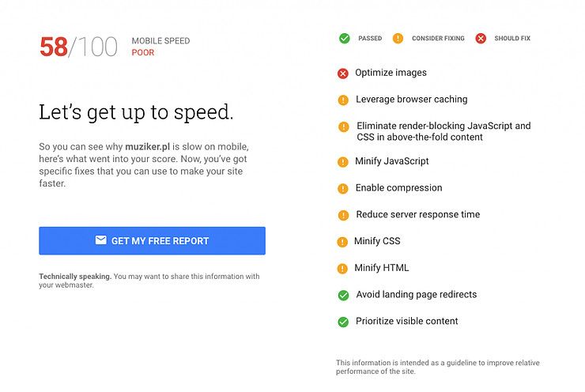Select the Minify HTML recommendation text
Image resolution: width=585 pixels, height=392 pixels.
tap(382, 267)
